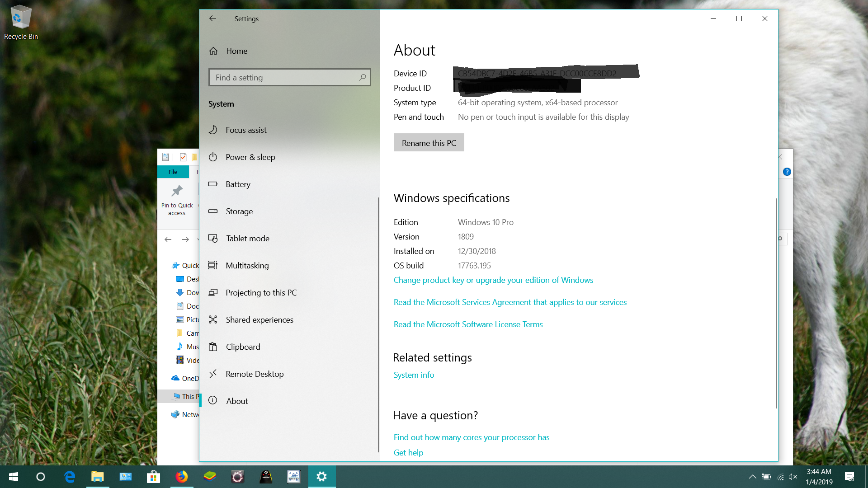The image size is (868, 488).
Task: Open the network tray icon
Action: (780, 477)
